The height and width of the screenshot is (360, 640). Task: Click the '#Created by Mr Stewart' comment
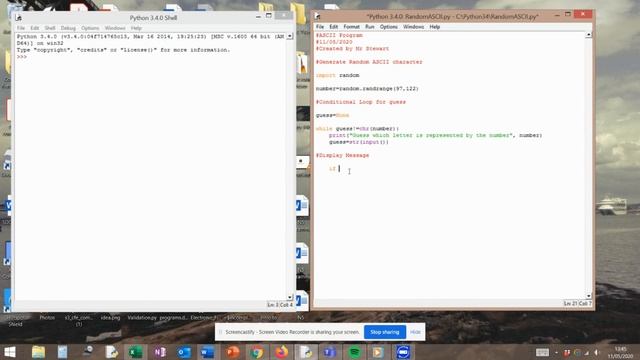352,49
